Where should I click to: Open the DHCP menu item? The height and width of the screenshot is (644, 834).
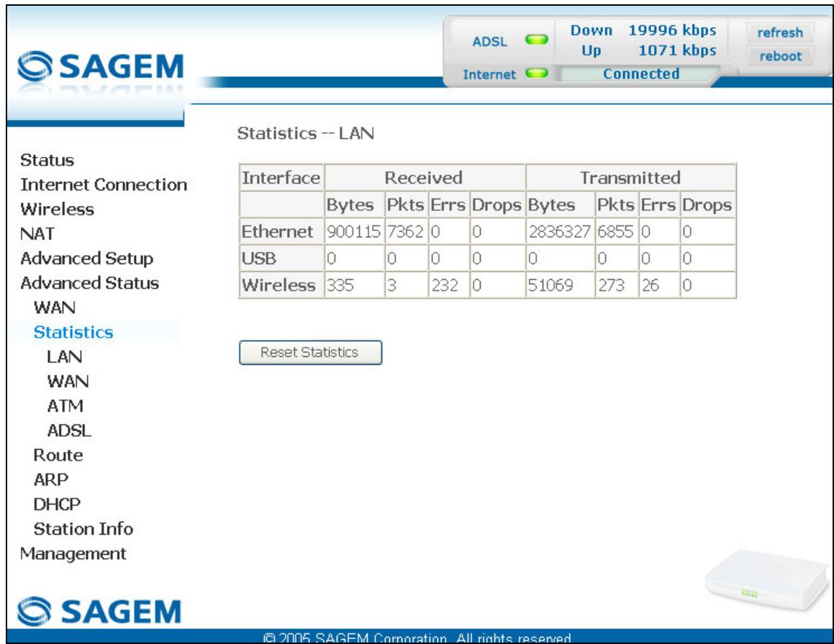pos(57,504)
